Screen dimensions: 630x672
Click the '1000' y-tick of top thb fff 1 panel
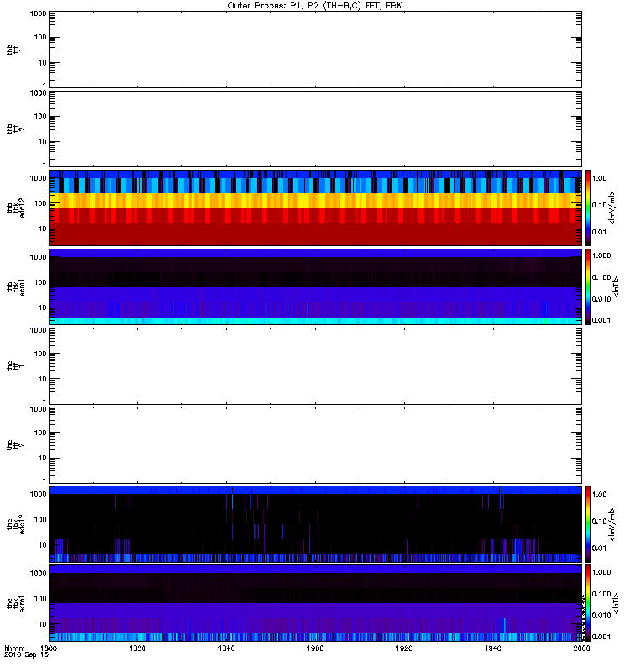pos(38,13)
